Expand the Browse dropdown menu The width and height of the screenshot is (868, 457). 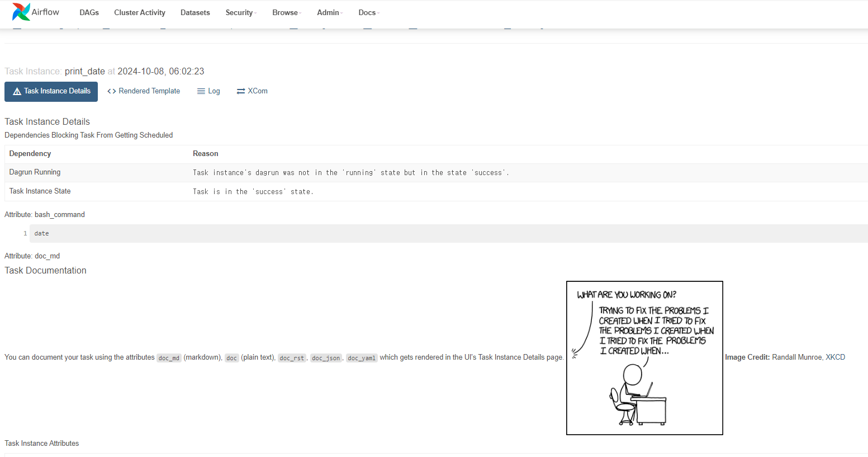click(287, 12)
